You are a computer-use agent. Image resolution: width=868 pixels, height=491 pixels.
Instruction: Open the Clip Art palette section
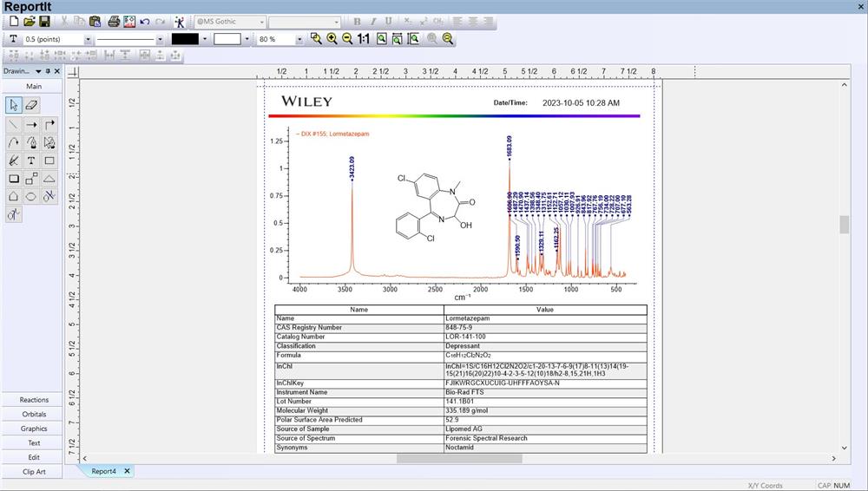(x=34, y=472)
